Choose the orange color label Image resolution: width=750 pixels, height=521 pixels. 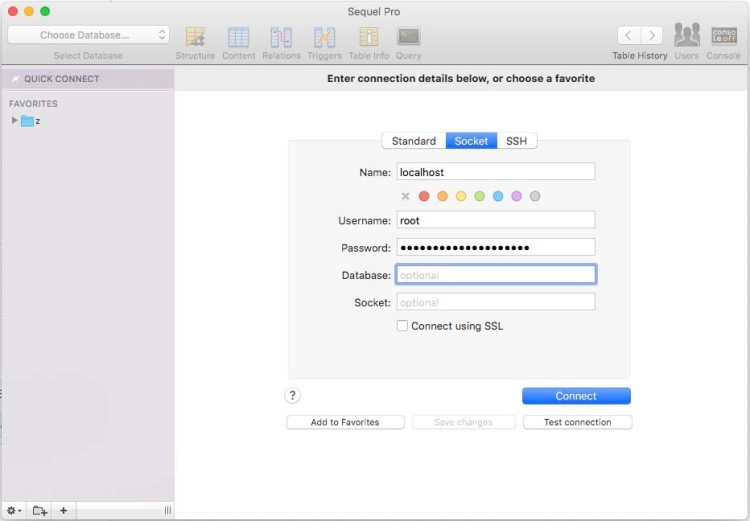click(442, 196)
